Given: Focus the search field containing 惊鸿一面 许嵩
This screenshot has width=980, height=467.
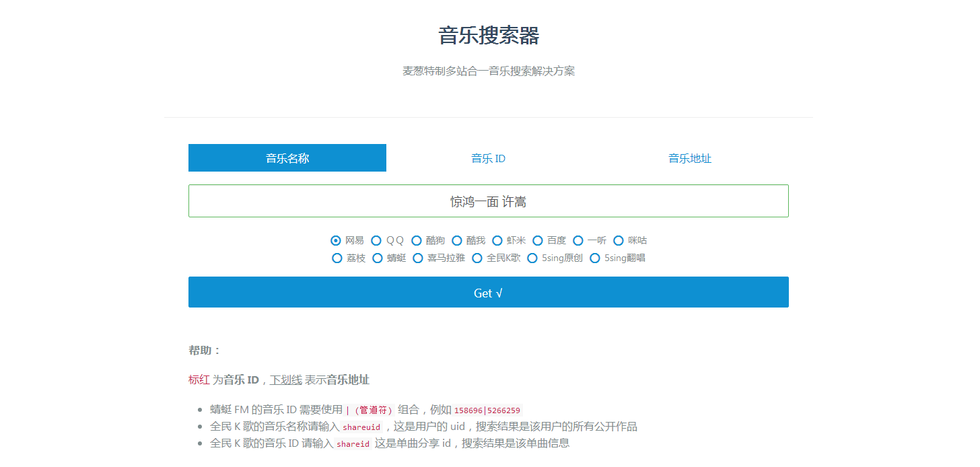Looking at the screenshot, I should pyautogui.click(x=489, y=201).
